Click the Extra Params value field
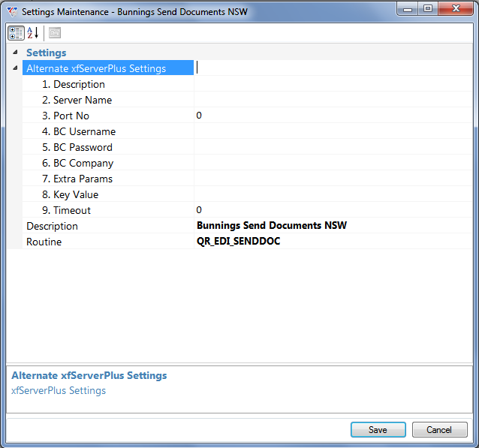This screenshot has height=448, width=479. tap(333, 179)
